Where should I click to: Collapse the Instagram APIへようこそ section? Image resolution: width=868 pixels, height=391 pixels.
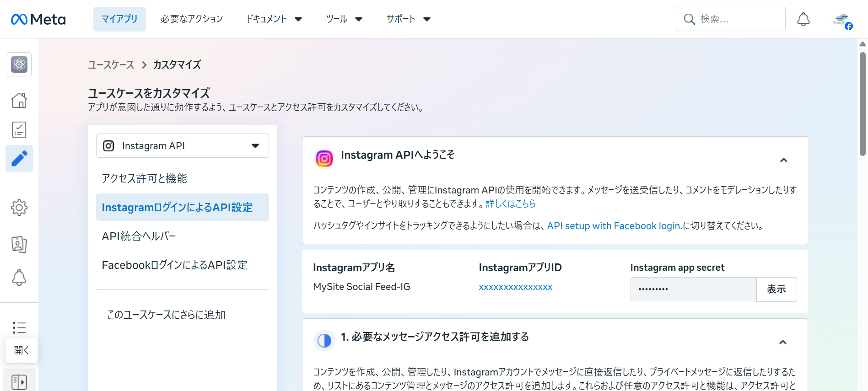click(x=784, y=160)
